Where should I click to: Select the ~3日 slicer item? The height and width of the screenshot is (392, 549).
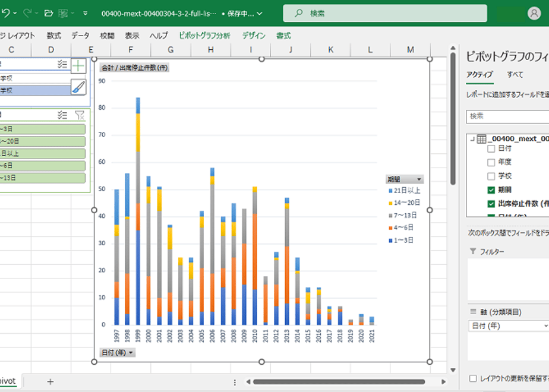tap(42, 129)
